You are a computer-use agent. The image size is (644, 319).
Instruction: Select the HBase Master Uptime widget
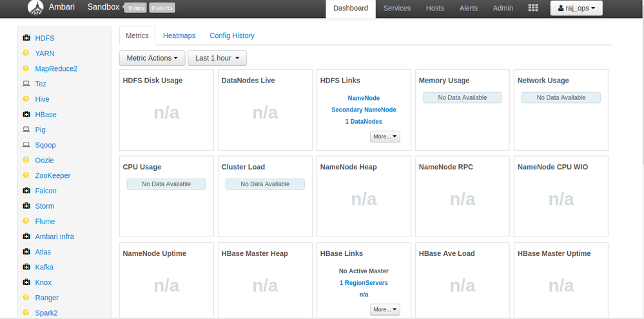(561, 280)
